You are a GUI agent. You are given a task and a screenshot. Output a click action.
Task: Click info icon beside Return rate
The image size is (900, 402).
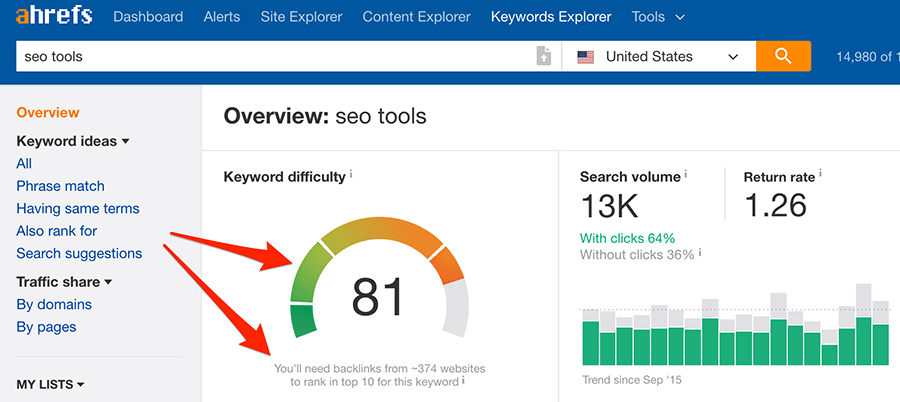point(821,176)
